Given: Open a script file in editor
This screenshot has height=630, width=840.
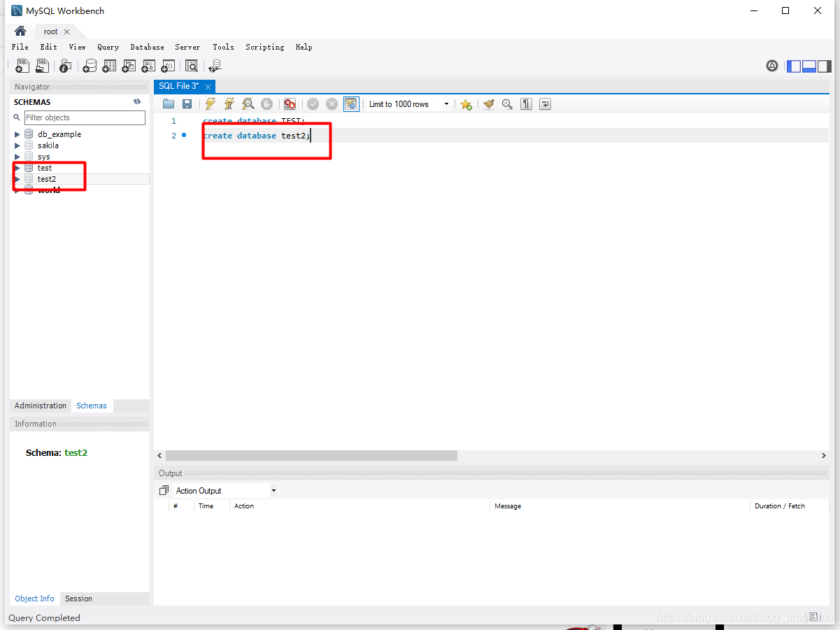Looking at the screenshot, I should tap(169, 104).
